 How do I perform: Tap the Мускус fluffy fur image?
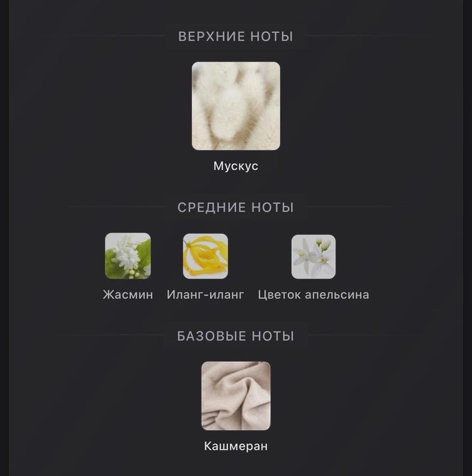pos(236,106)
